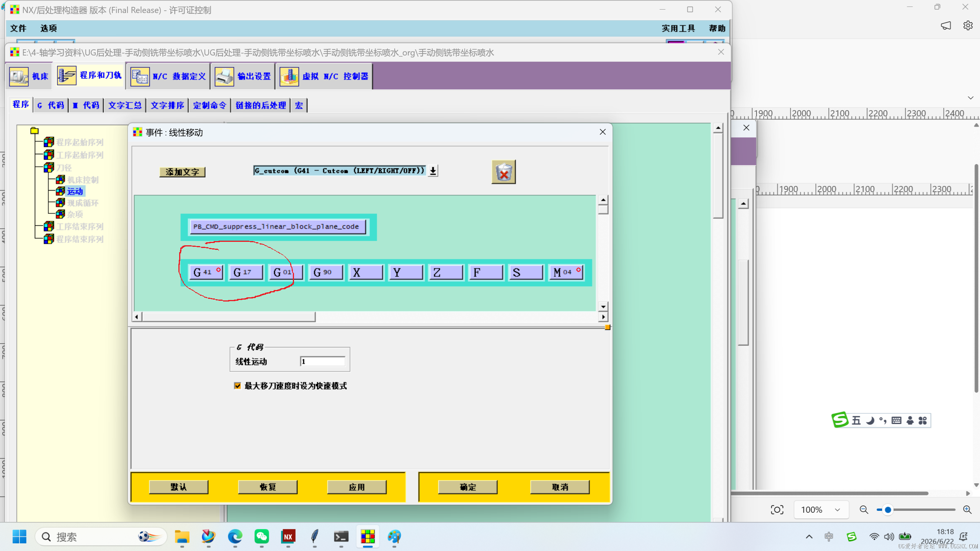Click the F word block
The height and width of the screenshot is (551, 980).
pos(485,272)
